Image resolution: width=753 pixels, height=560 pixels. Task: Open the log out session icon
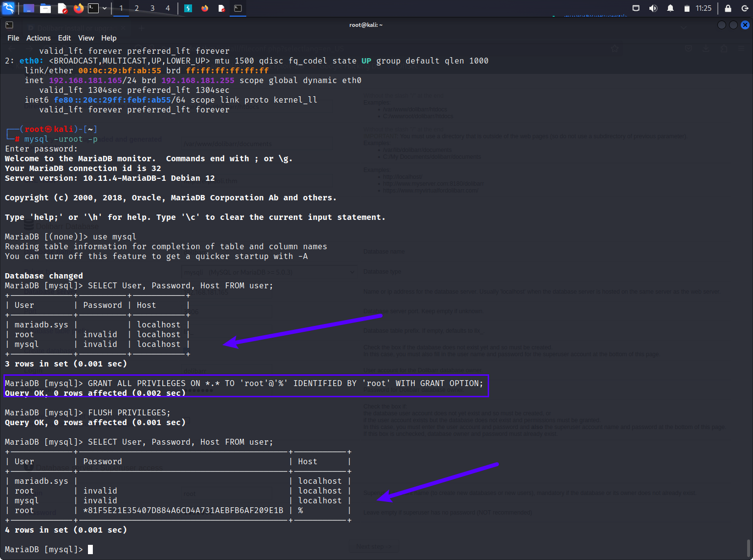point(745,8)
